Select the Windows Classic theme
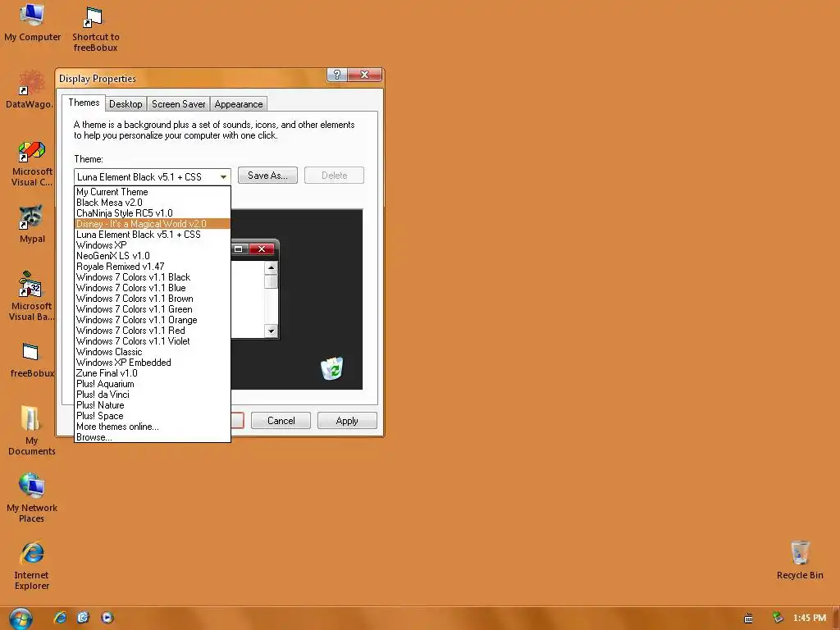The width and height of the screenshot is (840, 630). tap(152, 352)
